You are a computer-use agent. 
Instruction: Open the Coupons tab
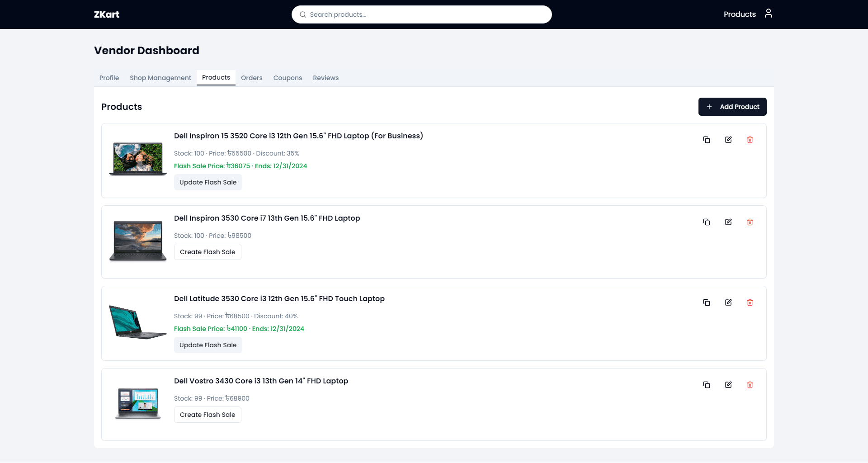click(x=288, y=78)
